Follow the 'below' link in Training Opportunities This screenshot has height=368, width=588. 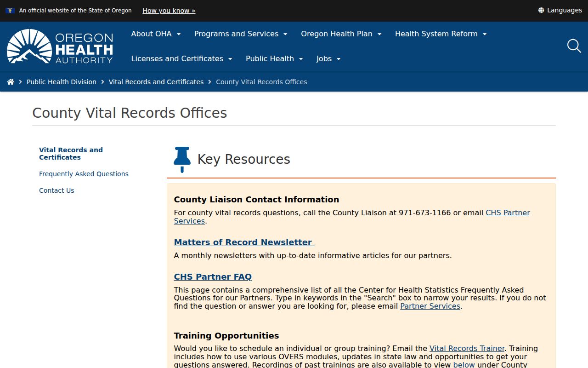(x=464, y=365)
